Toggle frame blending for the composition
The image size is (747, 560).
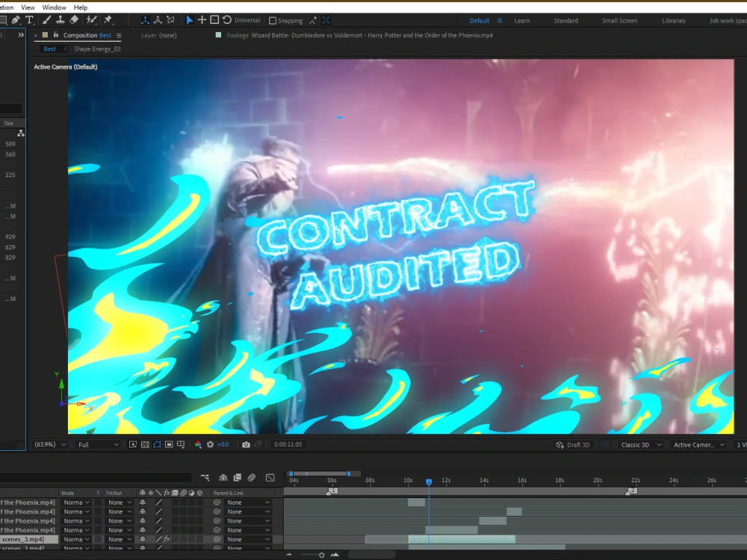click(238, 478)
